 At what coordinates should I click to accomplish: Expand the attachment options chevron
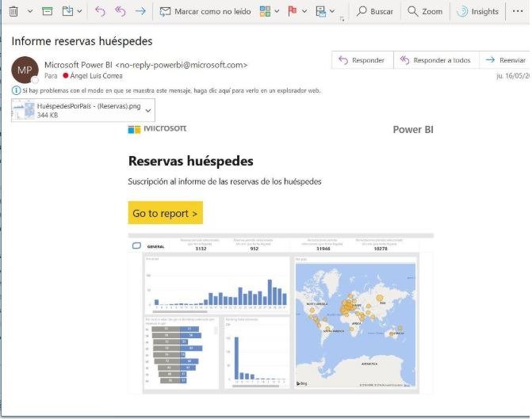148,110
